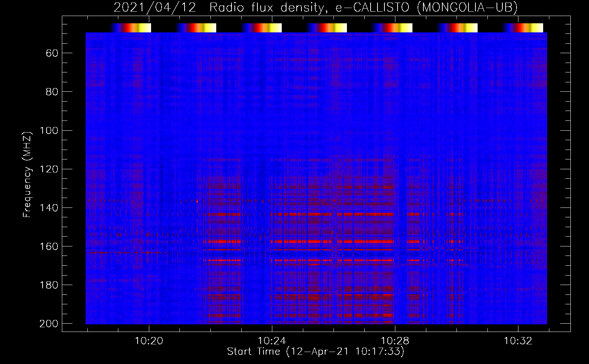Click the 120 frequency tick label
Viewport: 589px width, 364px height.
pos(49,169)
